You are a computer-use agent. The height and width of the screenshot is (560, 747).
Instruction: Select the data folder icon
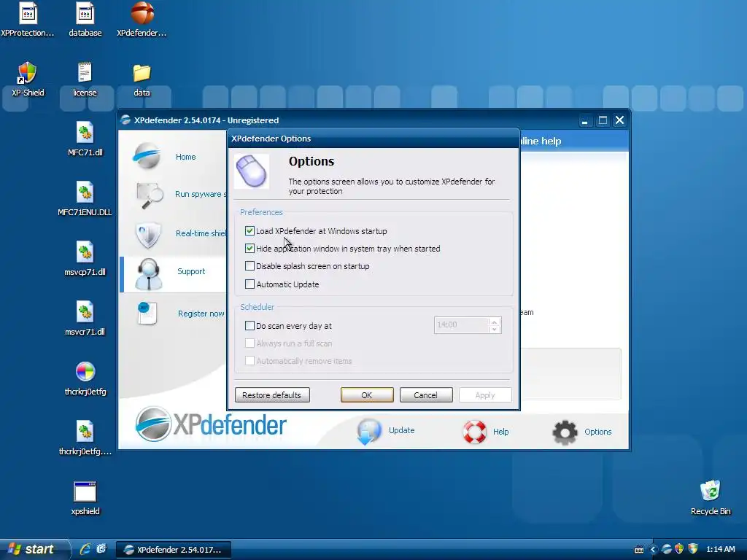[142, 74]
